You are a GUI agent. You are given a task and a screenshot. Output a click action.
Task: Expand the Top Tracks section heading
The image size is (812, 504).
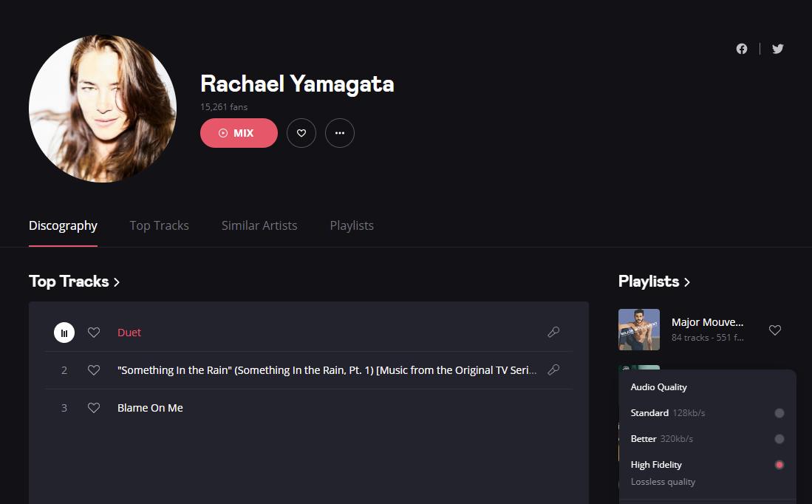click(x=74, y=282)
